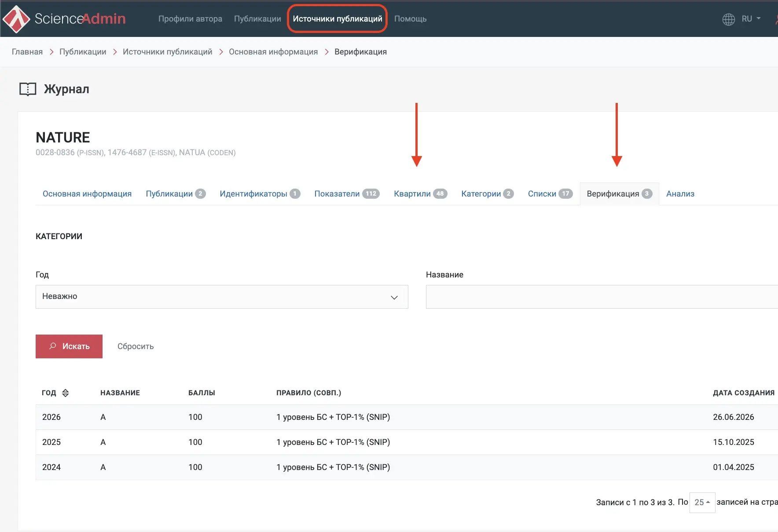Open the Идентификаторы tab
This screenshot has height=532, width=778.
(x=260, y=194)
